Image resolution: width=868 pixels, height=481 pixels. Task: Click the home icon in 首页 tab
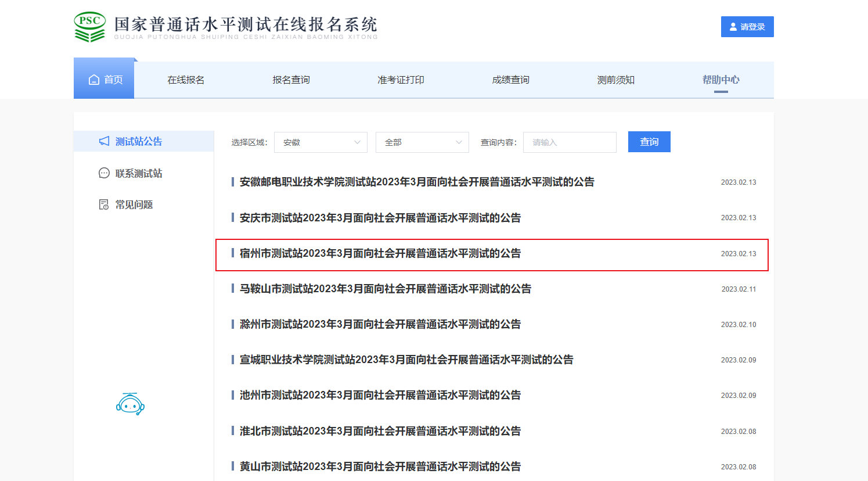(94, 80)
